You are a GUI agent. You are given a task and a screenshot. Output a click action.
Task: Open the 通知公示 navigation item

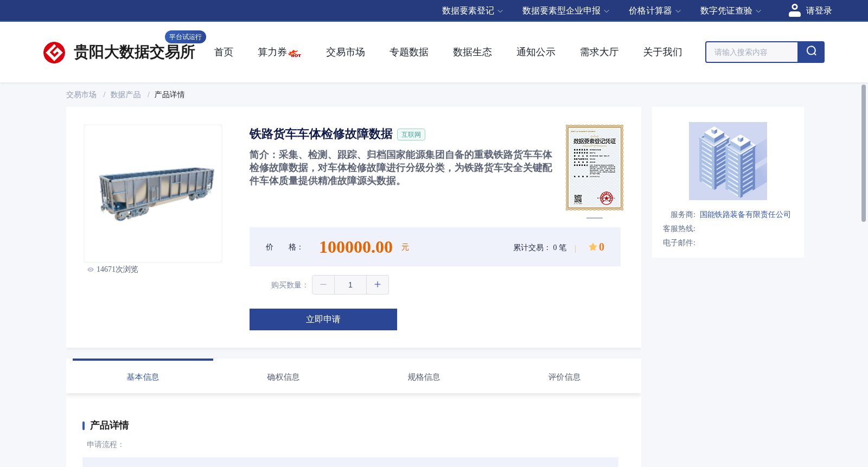[536, 52]
